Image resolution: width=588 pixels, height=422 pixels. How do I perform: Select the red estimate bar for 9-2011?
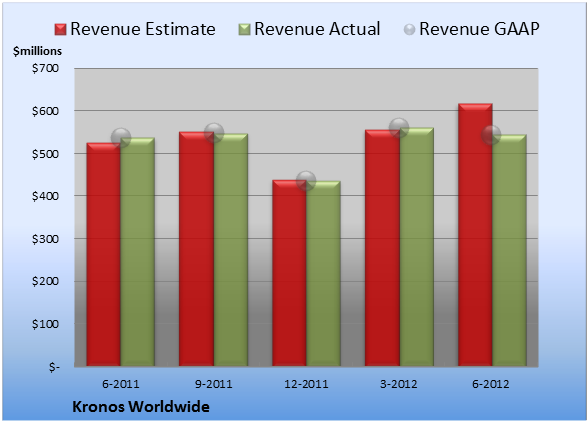tap(196, 249)
